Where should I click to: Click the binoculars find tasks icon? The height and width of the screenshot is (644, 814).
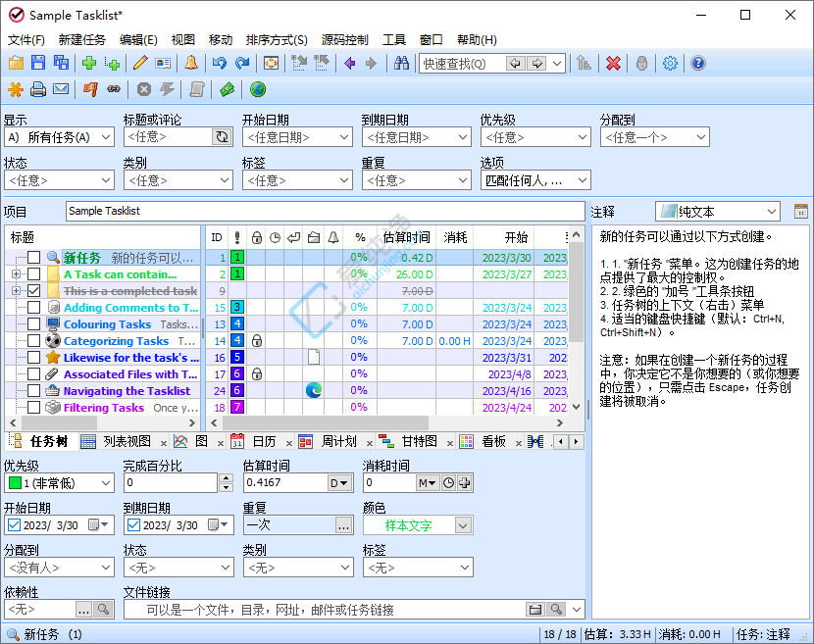click(x=401, y=64)
